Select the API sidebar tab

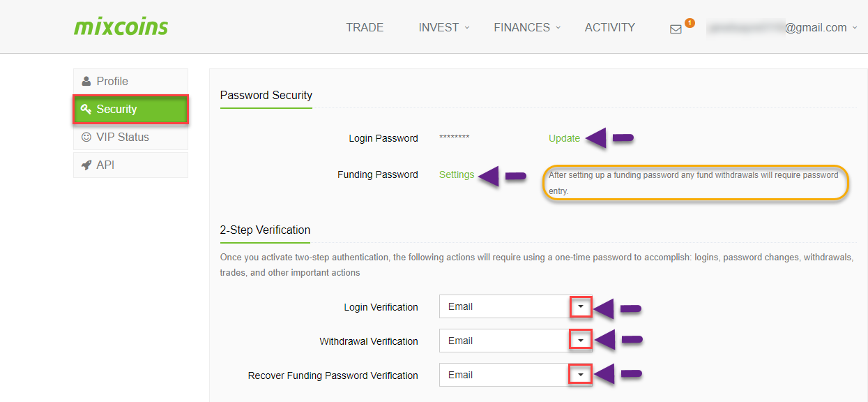[130, 165]
